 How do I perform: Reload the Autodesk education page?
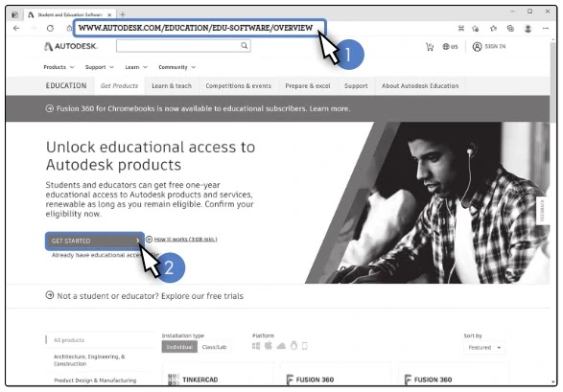click(x=50, y=28)
